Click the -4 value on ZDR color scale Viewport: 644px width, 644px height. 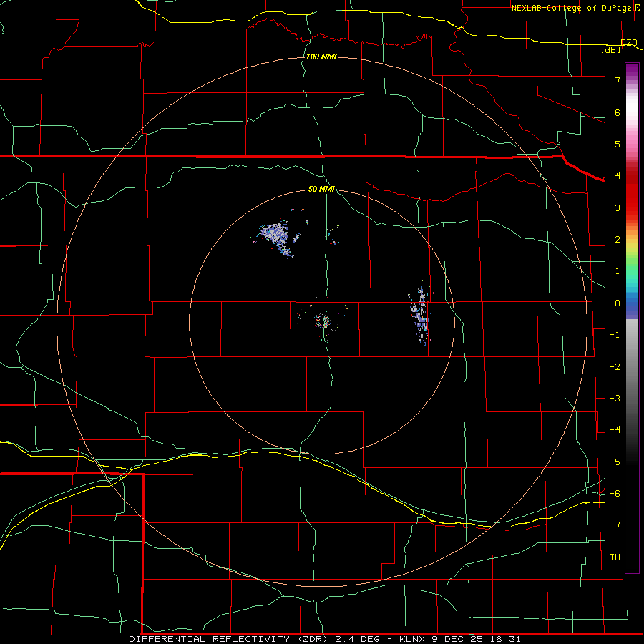tap(615, 429)
